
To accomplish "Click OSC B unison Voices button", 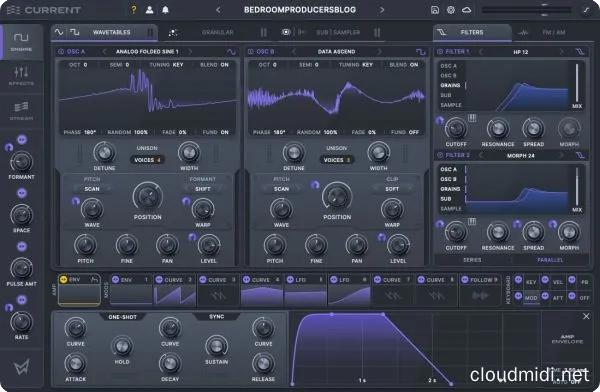I will [x=337, y=160].
